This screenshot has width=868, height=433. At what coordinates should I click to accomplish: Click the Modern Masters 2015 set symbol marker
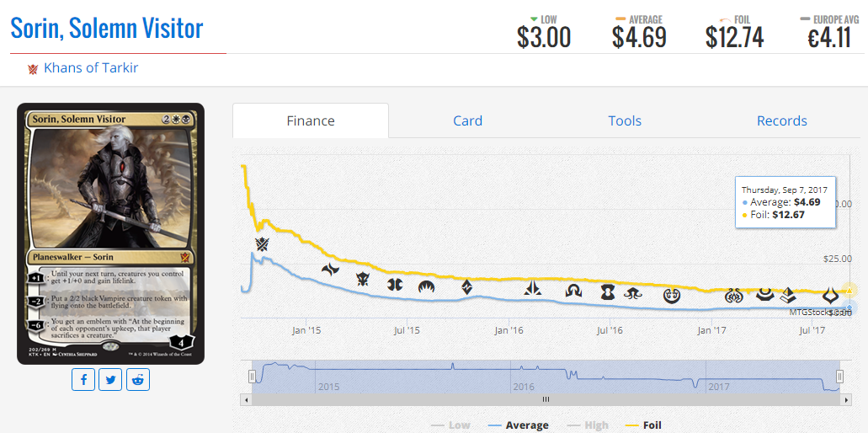point(395,286)
